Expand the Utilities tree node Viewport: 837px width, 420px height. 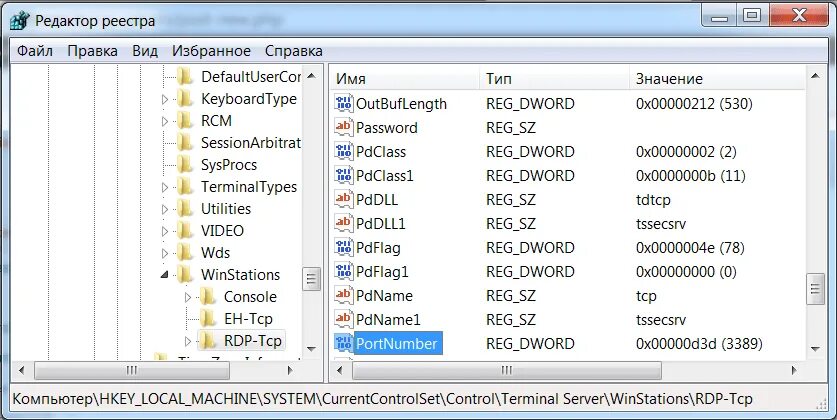point(165,209)
